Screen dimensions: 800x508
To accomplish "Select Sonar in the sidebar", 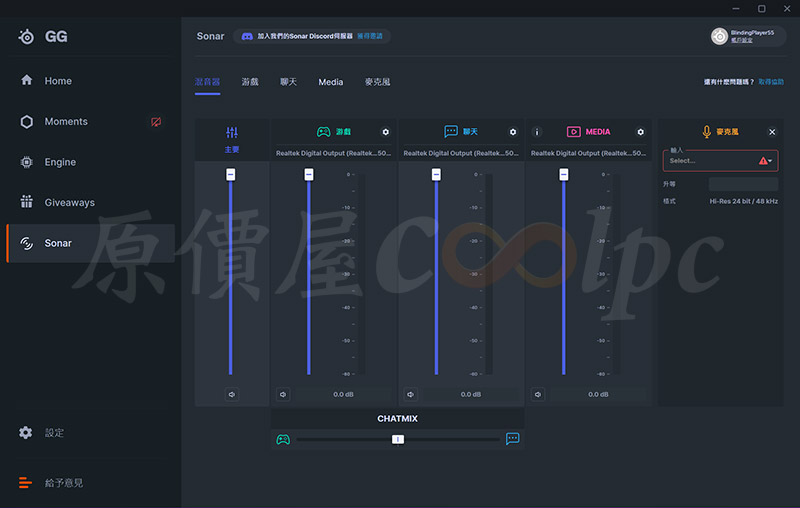I will point(90,243).
